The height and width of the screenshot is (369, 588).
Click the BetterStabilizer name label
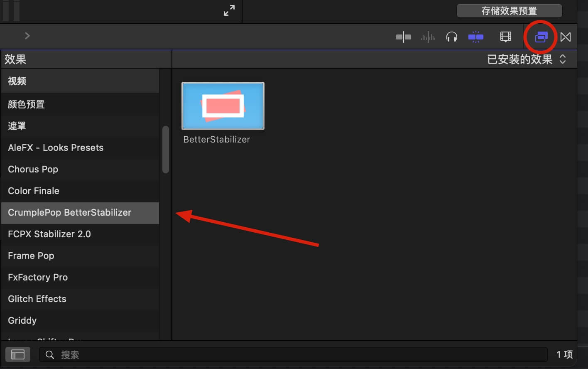217,140
